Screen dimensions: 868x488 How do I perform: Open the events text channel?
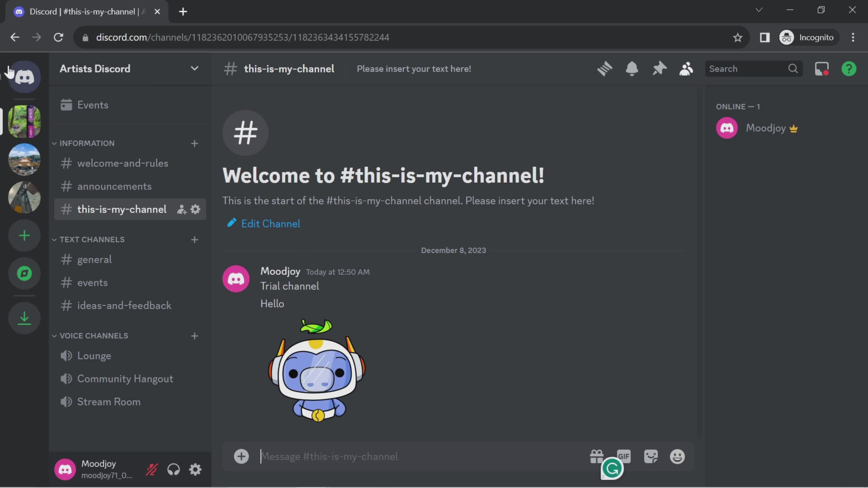click(x=130, y=283)
